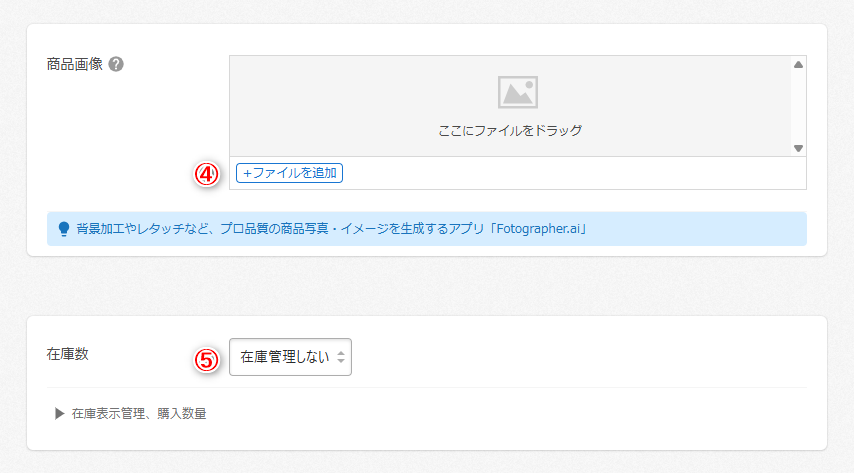The height and width of the screenshot is (473, 854).
Task: Click the gray file drop zone background
Action: pyautogui.click(x=350, y=100)
